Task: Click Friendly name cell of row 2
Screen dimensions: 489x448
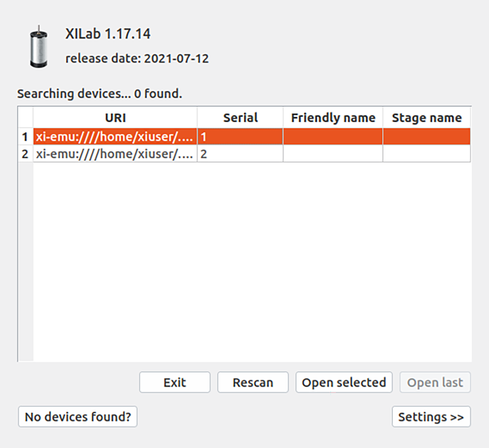Action: (333, 154)
